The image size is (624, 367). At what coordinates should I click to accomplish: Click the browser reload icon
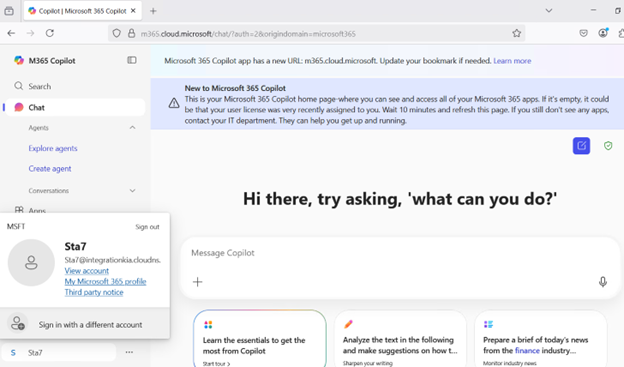(50, 33)
